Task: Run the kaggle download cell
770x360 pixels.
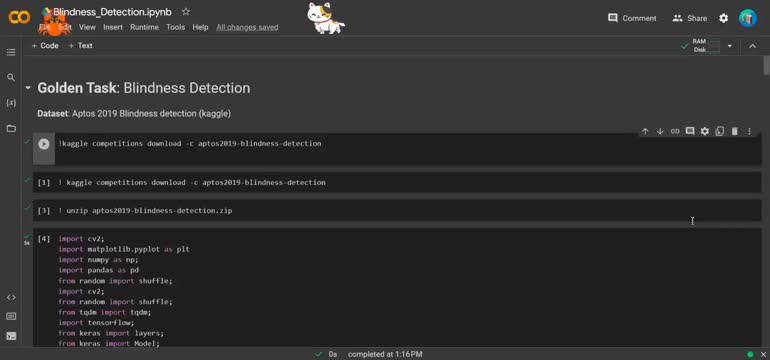Action: [x=44, y=144]
